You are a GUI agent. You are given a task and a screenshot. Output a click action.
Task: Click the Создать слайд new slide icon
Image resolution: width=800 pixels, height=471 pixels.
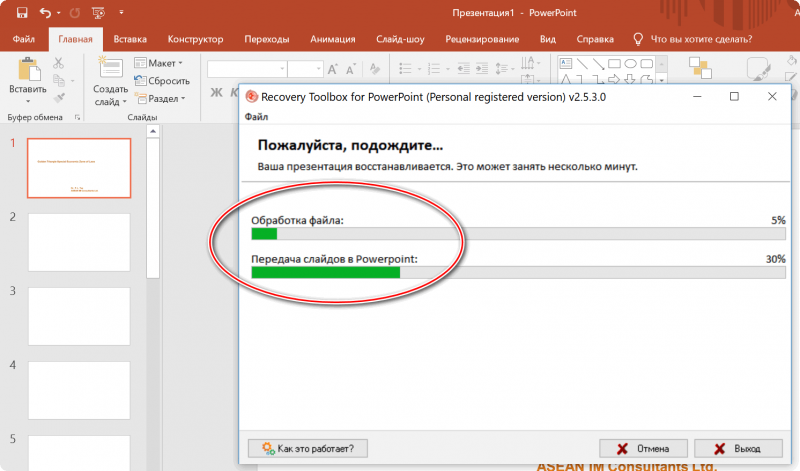pos(110,67)
